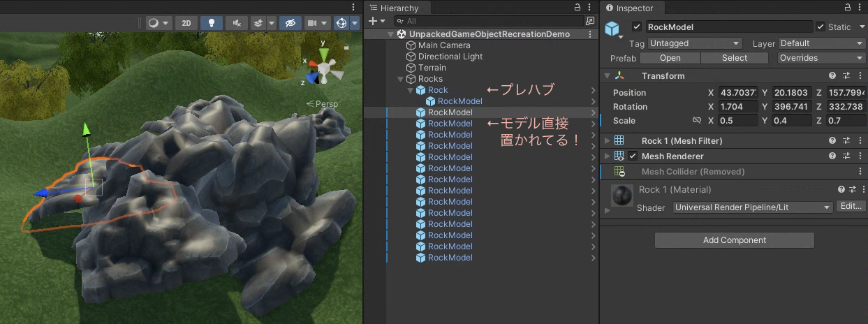Expand the Mesh Renderer component
Screen dimensions: 868x324
607,156
